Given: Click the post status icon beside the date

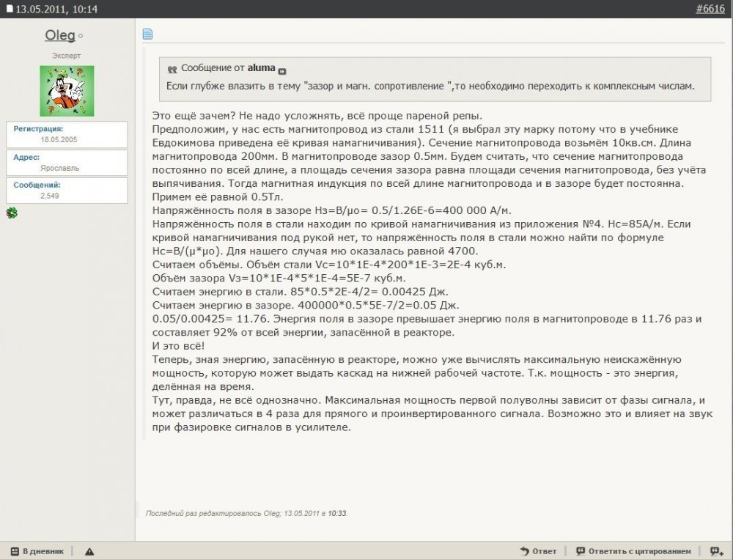Looking at the screenshot, I should point(10,10).
